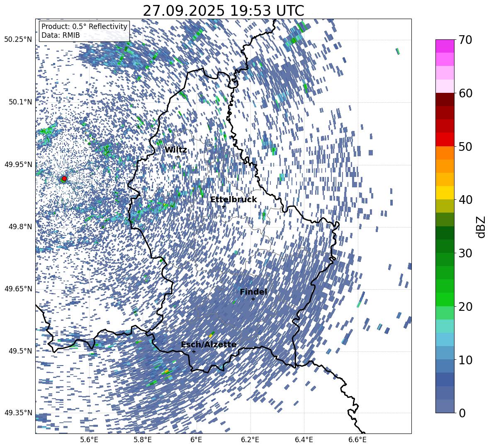
Task: Select the Findel city label
Action: point(253,292)
